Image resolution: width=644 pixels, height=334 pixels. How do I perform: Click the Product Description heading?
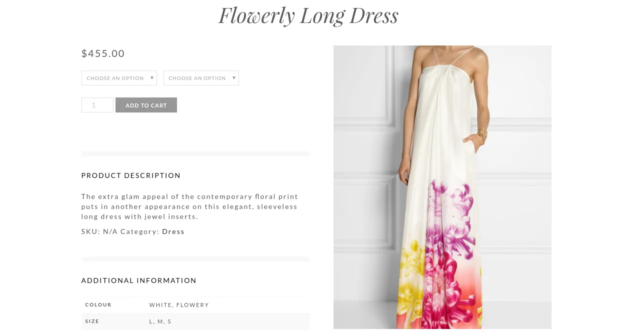pos(131,175)
